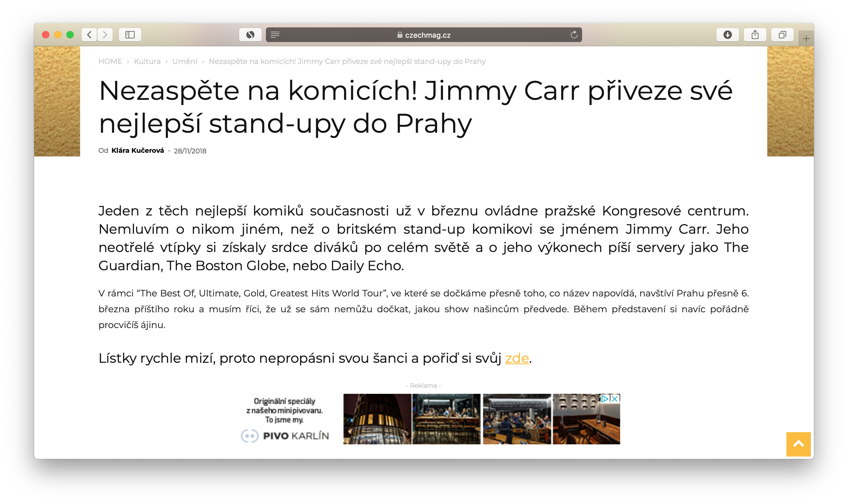848x504 pixels.
Task: Close the Pivo Karlín ad
Action: pos(614,399)
